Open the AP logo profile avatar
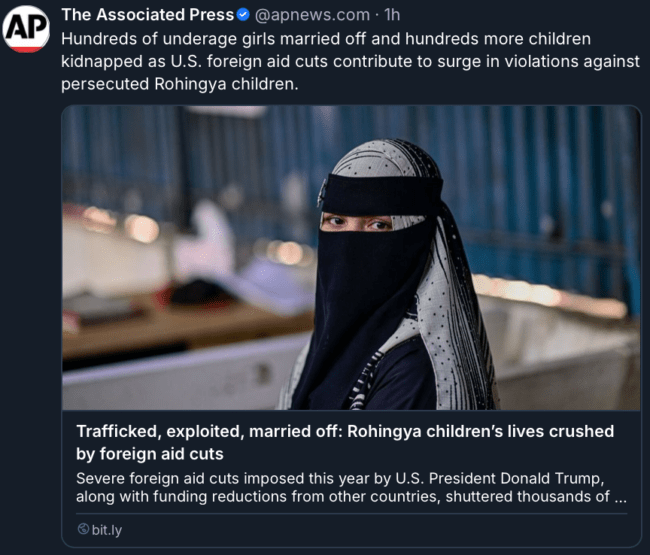Screen dimensions: 650x555 [x=26, y=29]
